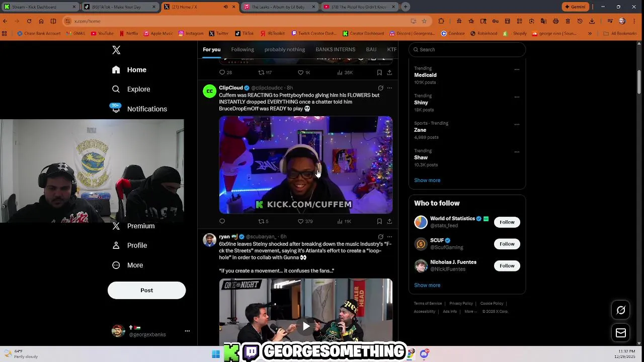Open the weather widget in the taskbar
Image resolution: width=644 pixels, height=362 pixels.
[21, 354]
